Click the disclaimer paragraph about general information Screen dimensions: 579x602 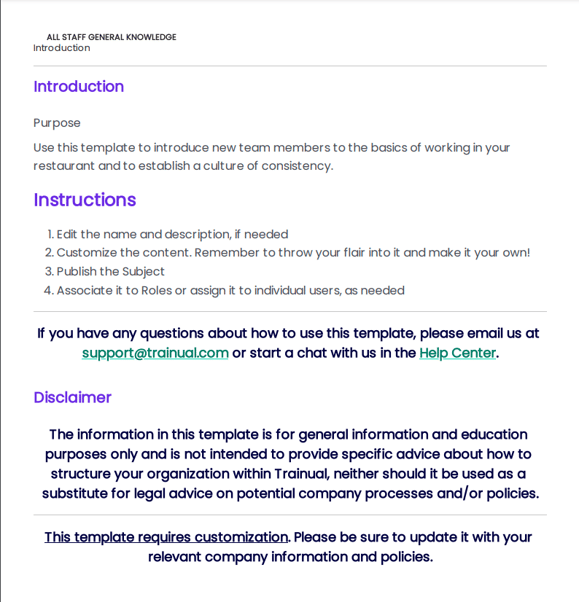point(290,464)
